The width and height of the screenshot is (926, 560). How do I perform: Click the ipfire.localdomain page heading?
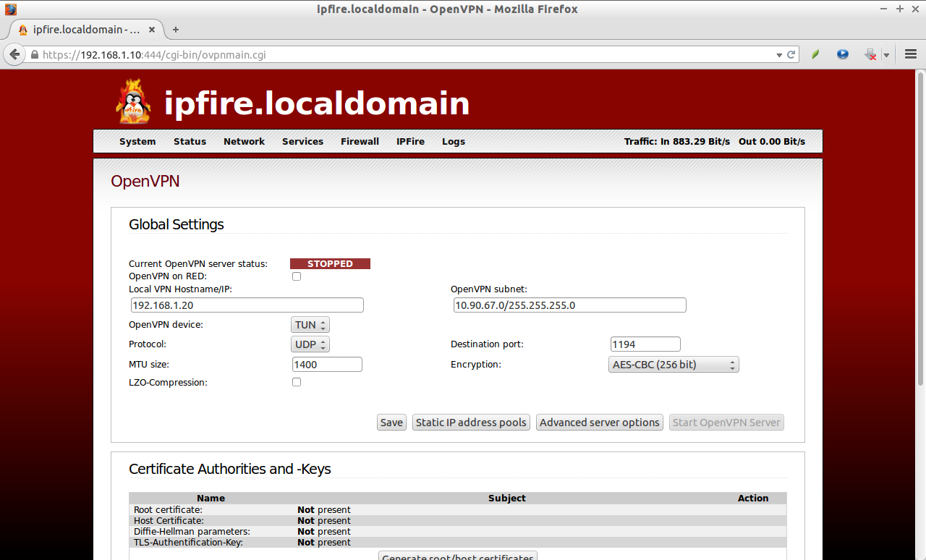click(x=317, y=103)
